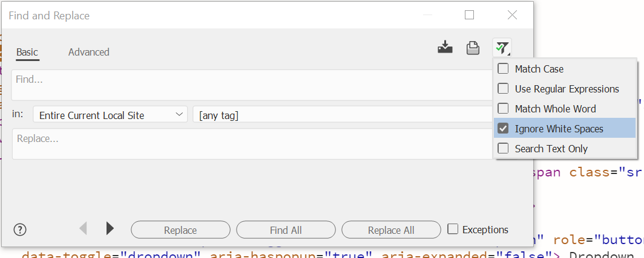Switch to the Advanced tab
The image size is (644, 258).
point(88,52)
